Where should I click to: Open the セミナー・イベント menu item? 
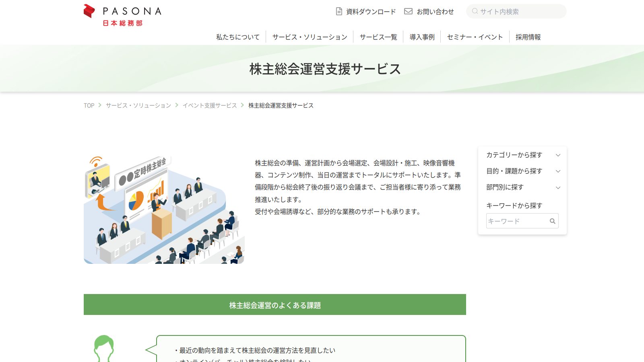coord(475,37)
